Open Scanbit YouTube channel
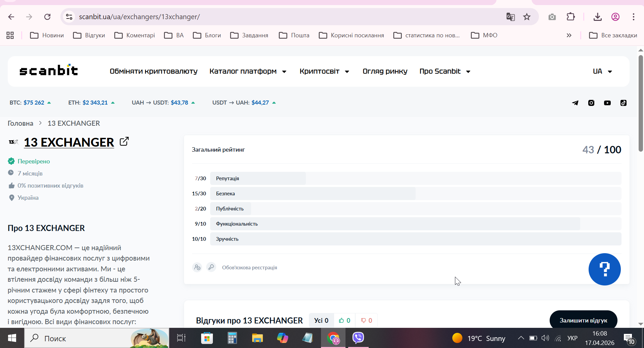 (607, 103)
